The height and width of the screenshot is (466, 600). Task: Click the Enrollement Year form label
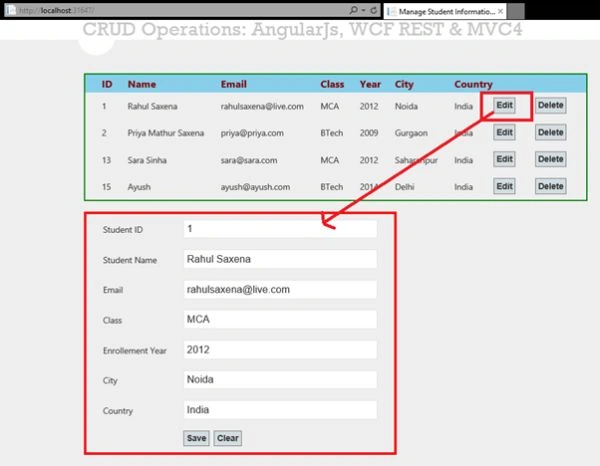pos(135,351)
